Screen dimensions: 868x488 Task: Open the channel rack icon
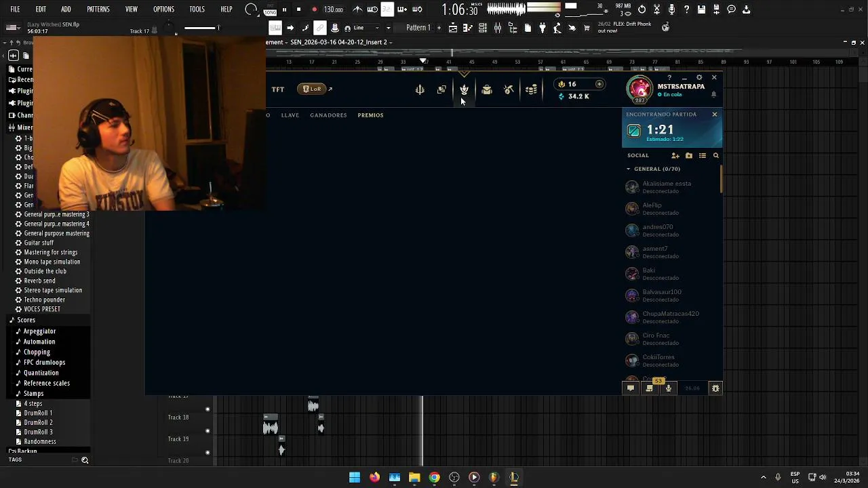coord(483,28)
